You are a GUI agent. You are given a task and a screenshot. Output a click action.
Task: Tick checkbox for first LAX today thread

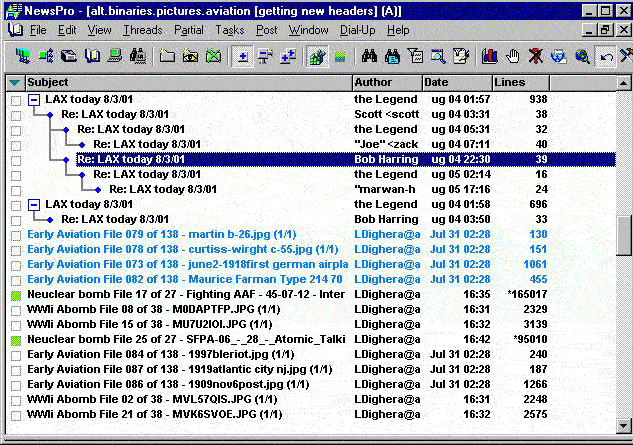[15, 100]
